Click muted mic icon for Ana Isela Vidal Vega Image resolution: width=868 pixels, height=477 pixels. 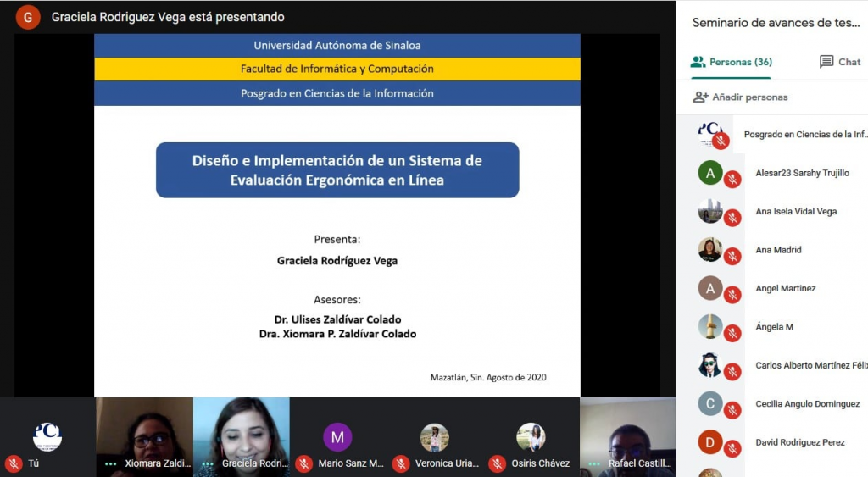click(x=732, y=218)
